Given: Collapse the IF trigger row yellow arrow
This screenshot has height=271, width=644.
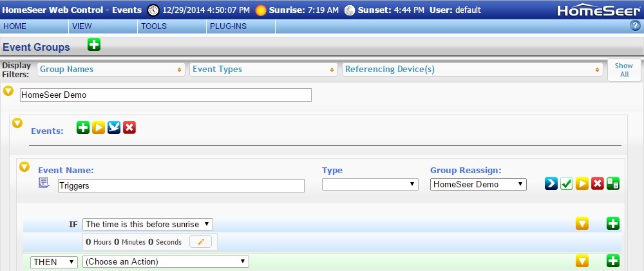Looking at the screenshot, I should coord(582,224).
